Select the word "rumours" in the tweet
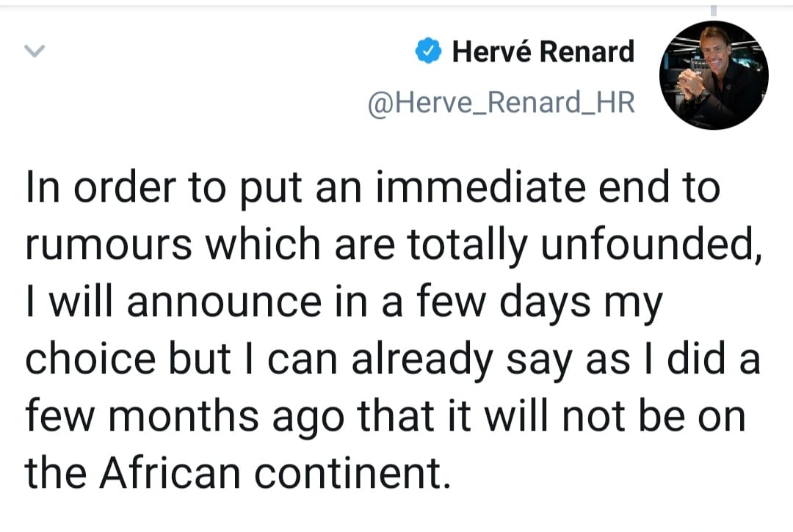This screenshot has width=793, height=532. tap(110, 245)
